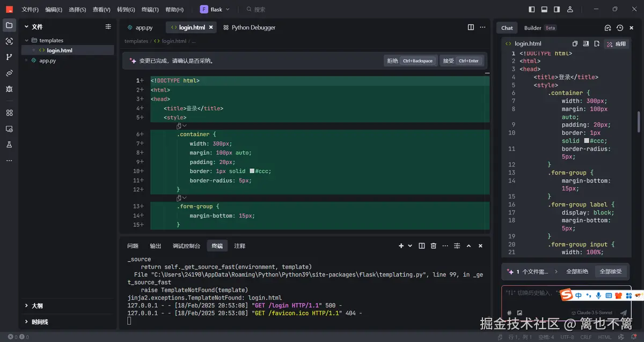Start a new chat in AI panel

[x=608, y=28]
